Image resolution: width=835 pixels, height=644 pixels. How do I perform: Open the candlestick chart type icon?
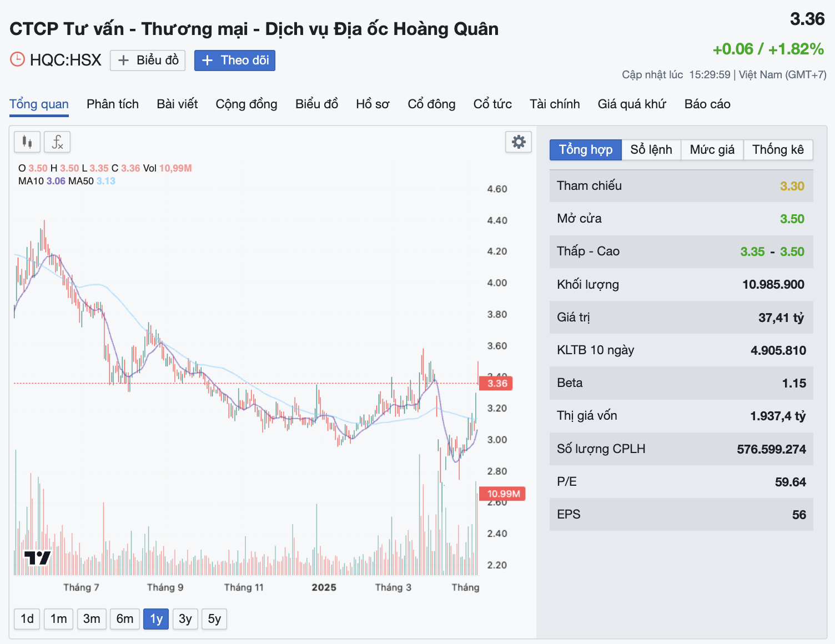27,142
